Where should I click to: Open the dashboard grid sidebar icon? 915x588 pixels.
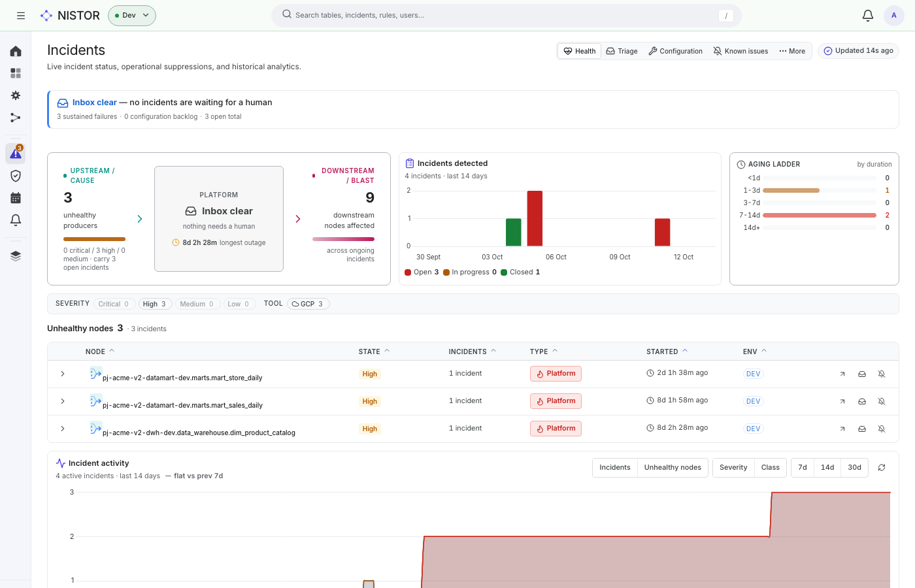tap(16, 73)
